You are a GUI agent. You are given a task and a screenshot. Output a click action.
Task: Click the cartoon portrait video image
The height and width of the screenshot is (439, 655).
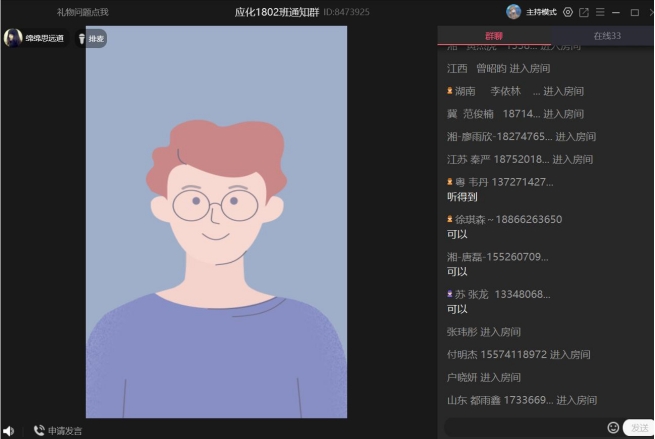[216, 222]
